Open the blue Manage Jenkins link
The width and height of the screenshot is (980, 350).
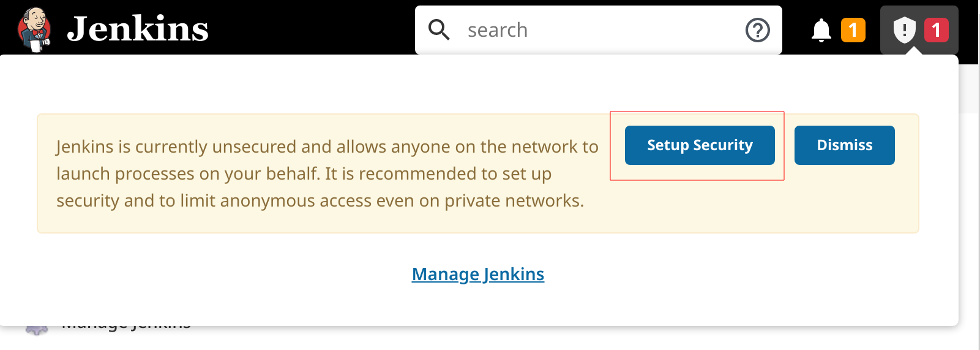[477, 274]
